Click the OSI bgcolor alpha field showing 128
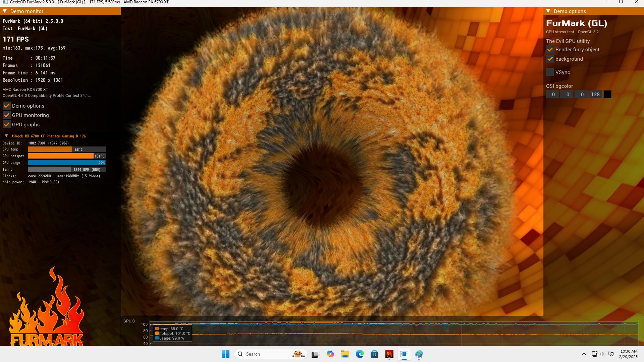The image size is (644, 362). click(x=595, y=95)
